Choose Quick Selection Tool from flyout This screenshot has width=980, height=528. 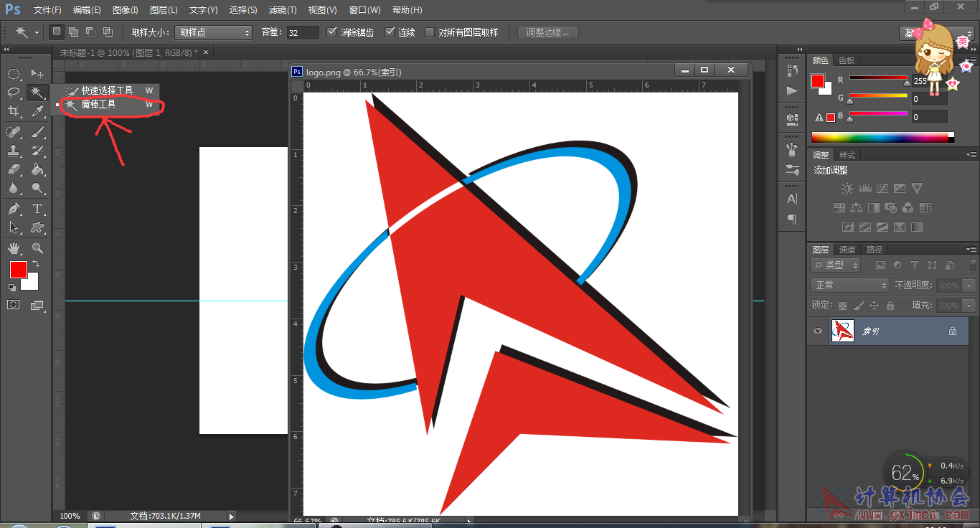coord(108,90)
